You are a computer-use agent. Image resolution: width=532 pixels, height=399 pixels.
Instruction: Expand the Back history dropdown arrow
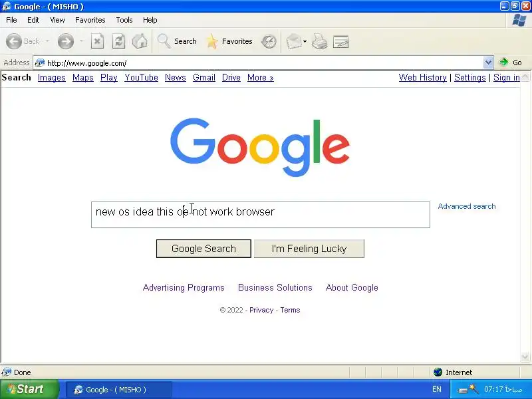pos(47,41)
